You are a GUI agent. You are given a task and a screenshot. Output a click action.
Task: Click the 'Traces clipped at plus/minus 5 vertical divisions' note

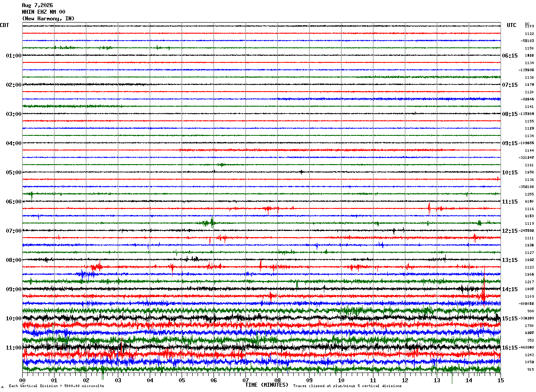tap(347, 386)
